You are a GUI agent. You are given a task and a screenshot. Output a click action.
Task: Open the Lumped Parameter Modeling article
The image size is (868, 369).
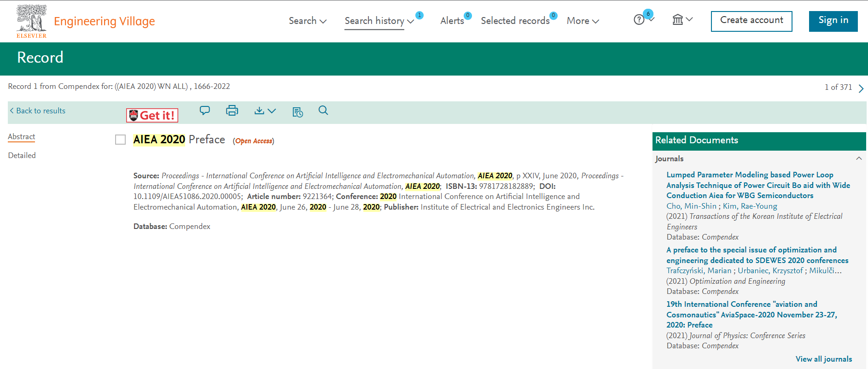[x=758, y=185]
